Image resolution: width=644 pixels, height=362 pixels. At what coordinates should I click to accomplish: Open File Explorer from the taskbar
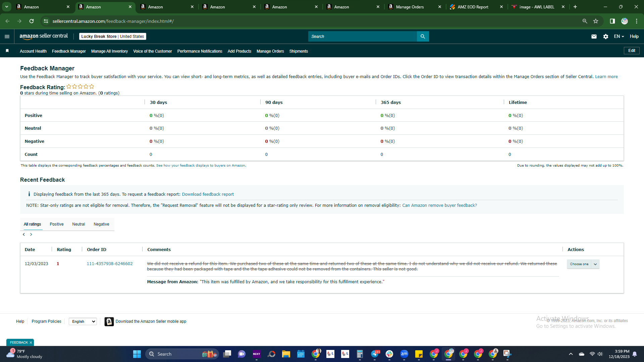[286, 354]
